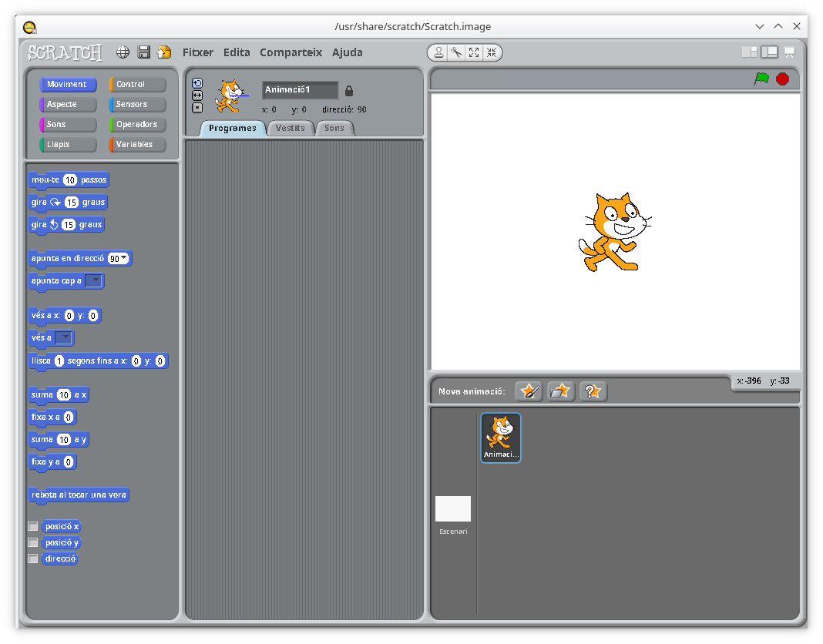Image resolution: width=823 pixels, height=644 pixels.
Task: Click the steps value 10 in mou-te block
Action: click(70, 180)
